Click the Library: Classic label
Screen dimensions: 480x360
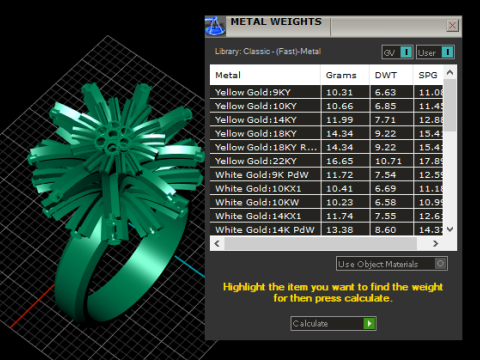point(268,51)
